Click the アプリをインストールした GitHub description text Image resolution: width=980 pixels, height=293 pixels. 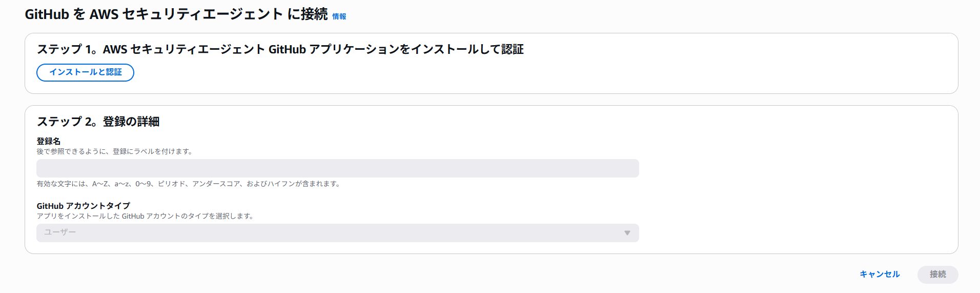point(146,216)
